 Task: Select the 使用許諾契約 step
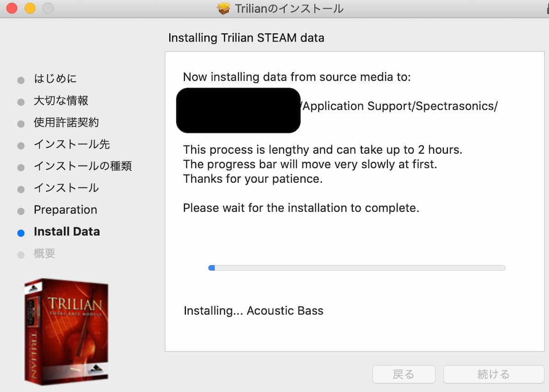coord(66,123)
